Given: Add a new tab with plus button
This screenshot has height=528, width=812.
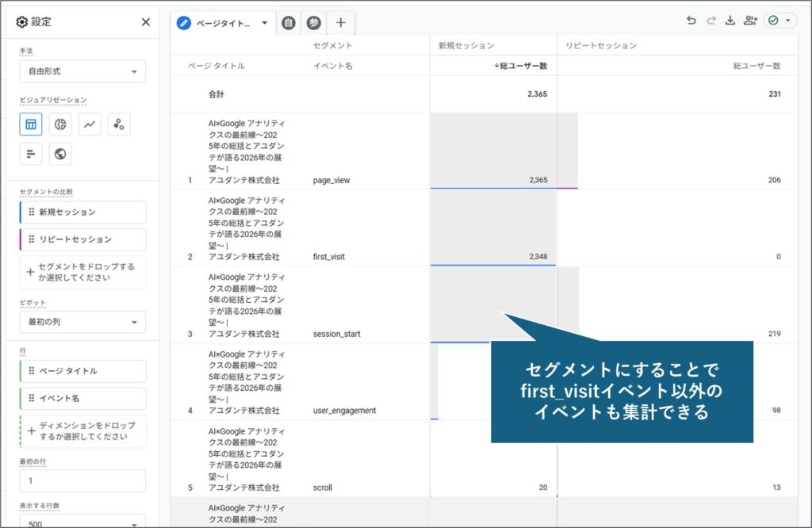Looking at the screenshot, I should (x=341, y=23).
